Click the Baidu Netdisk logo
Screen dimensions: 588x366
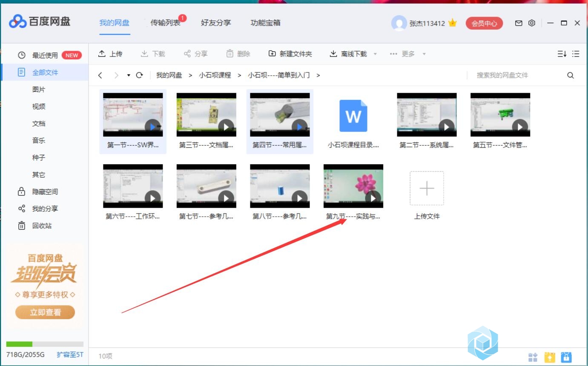[40, 22]
